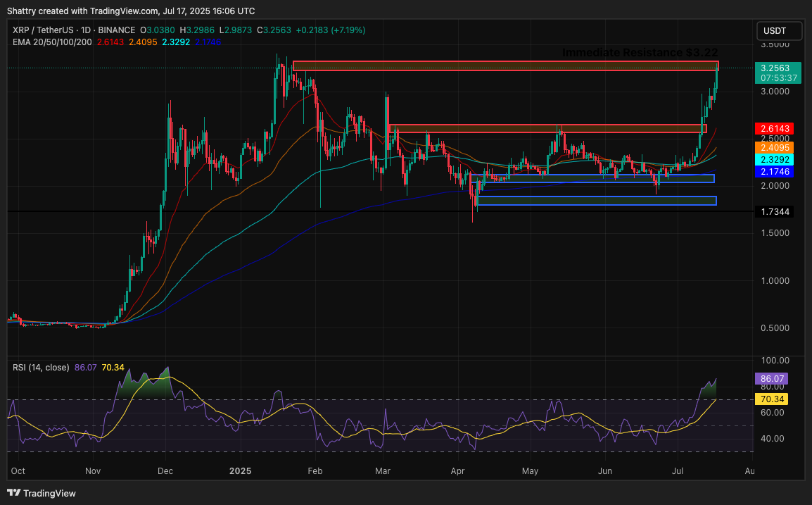812x505 pixels.
Task: Click the orange EMA 50 price tag 2.4095
Action: tap(773, 148)
